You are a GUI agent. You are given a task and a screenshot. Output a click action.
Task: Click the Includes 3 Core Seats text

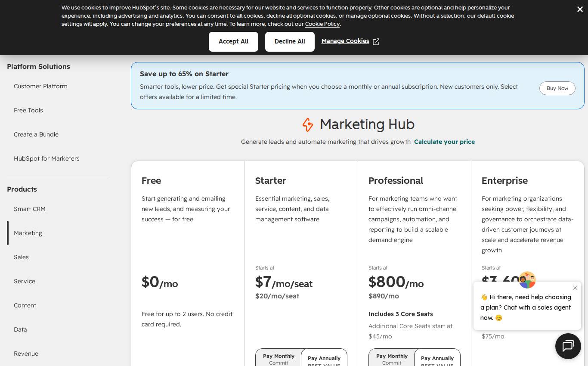pos(401,314)
